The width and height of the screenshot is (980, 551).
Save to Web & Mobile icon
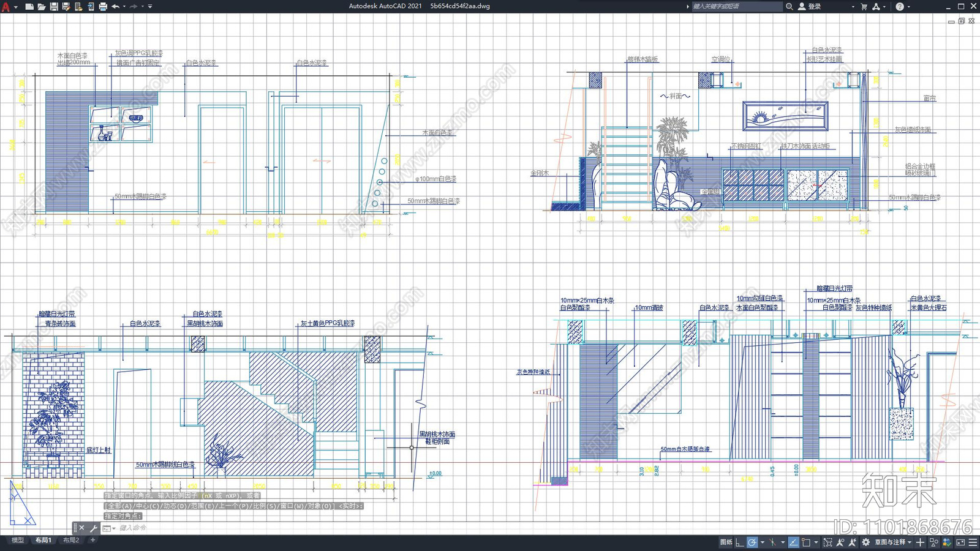point(90,7)
